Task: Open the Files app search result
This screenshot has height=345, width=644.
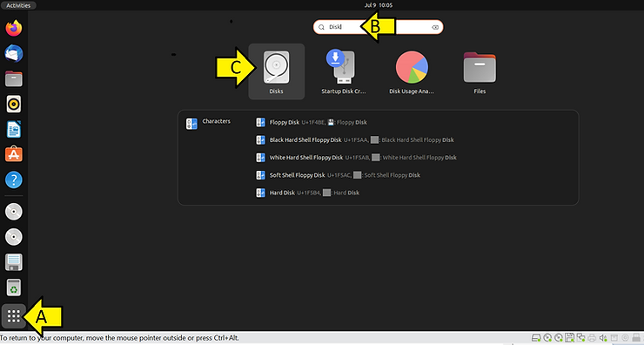Action: point(480,71)
